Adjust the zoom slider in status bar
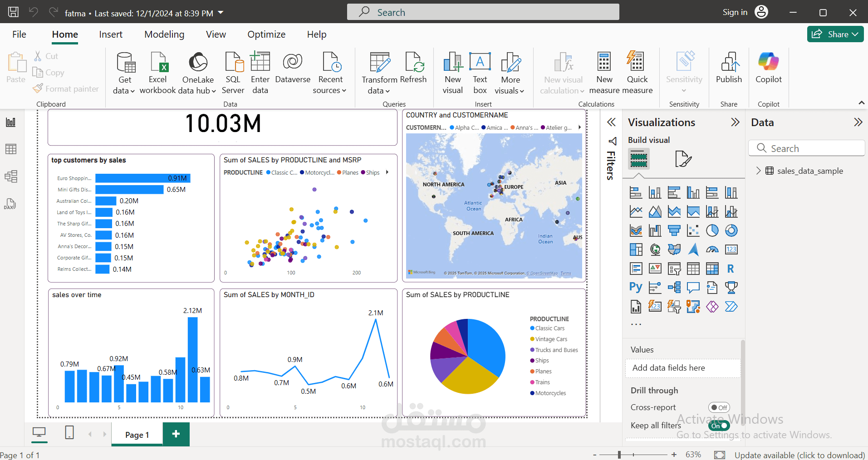The image size is (868, 460). coord(619,455)
